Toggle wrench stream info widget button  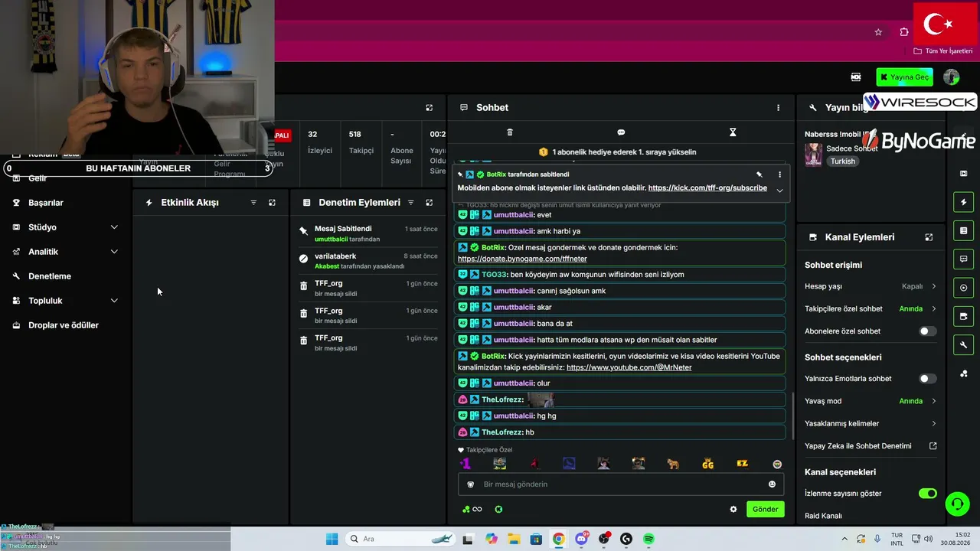[964, 345]
